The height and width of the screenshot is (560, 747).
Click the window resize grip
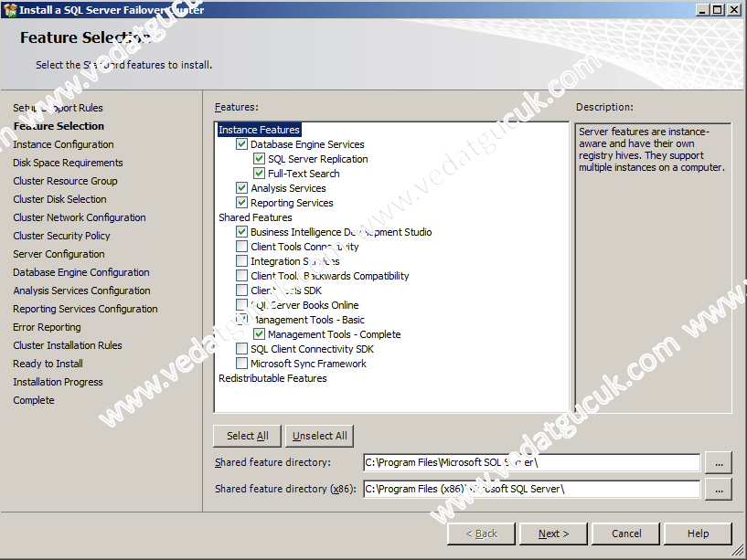[738, 552]
